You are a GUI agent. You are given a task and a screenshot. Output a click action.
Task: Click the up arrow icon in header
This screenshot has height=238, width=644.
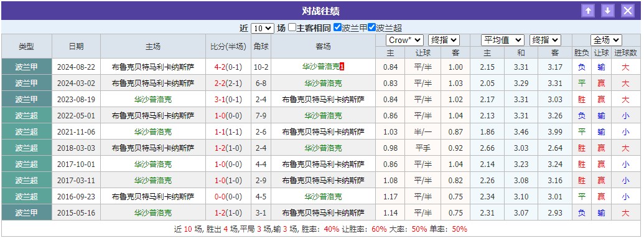(x=588, y=11)
